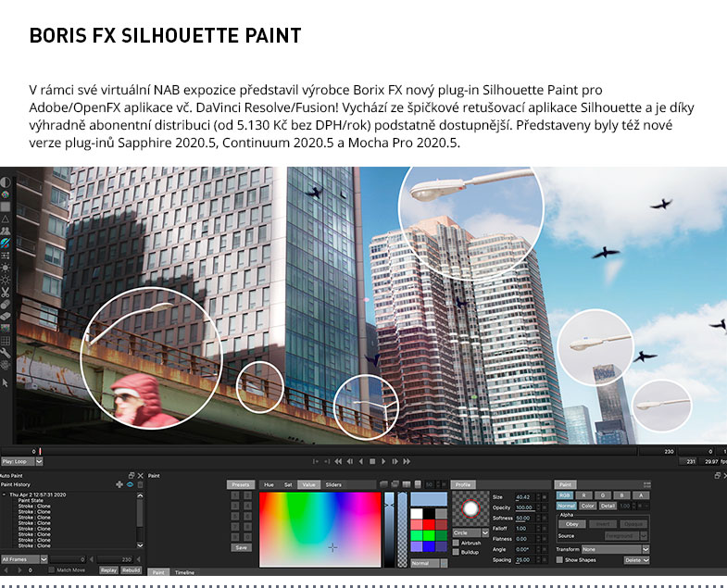Jump to first frame with rewind button
This screenshot has height=588, width=727.
point(338,461)
